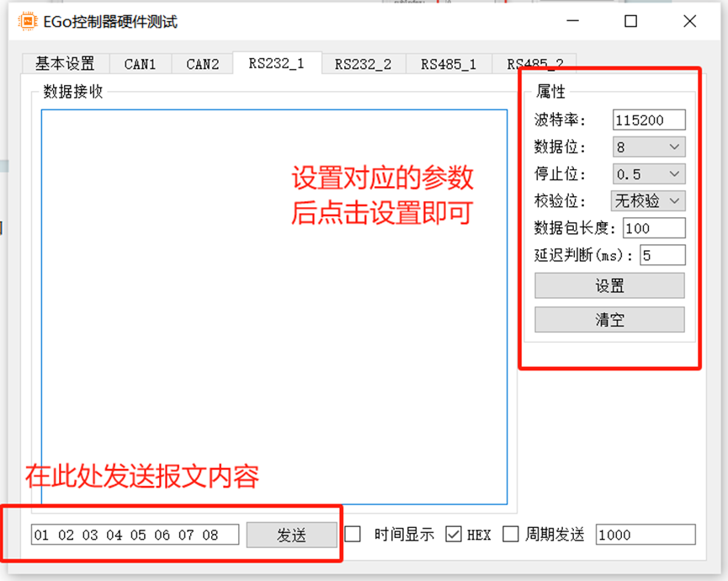This screenshot has height=581, width=728.
Task: Click the 数据包长度 label
Action: pos(575,228)
